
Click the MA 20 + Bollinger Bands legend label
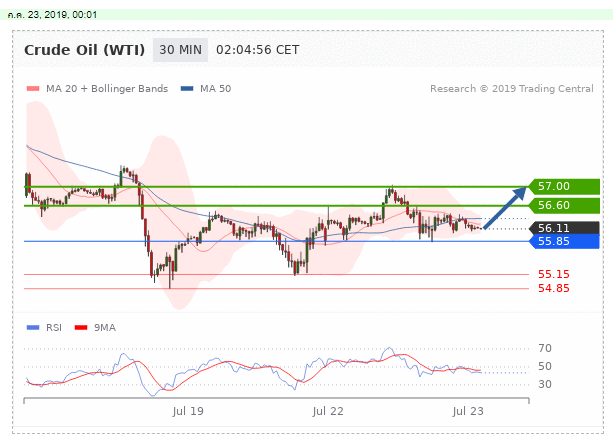(107, 89)
